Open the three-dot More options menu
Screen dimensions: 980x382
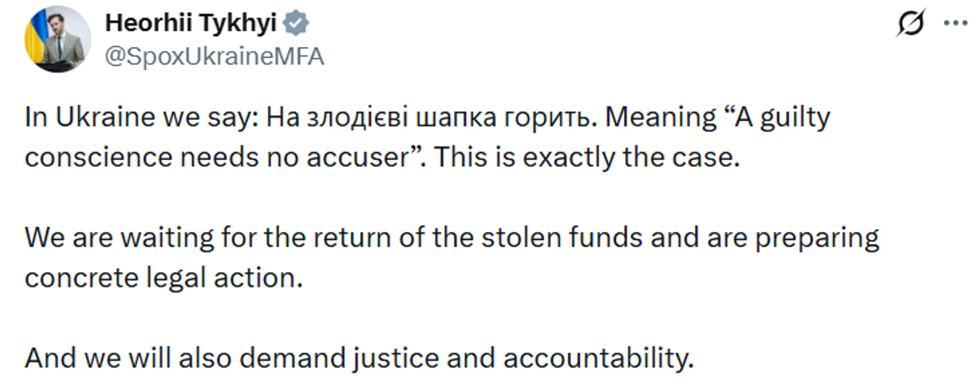956,23
